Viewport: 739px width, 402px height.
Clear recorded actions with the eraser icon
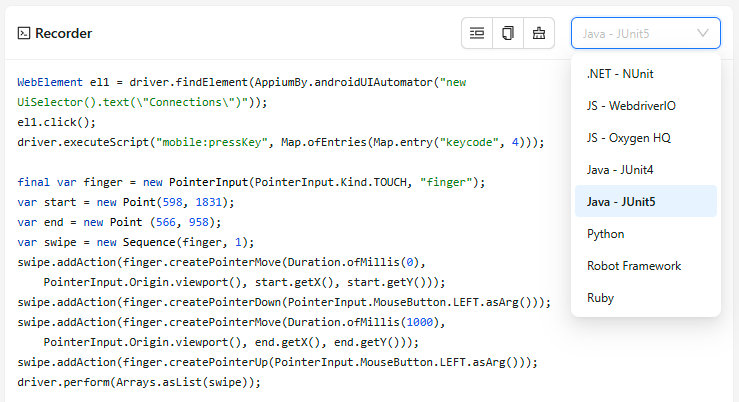(x=539, y=33)
